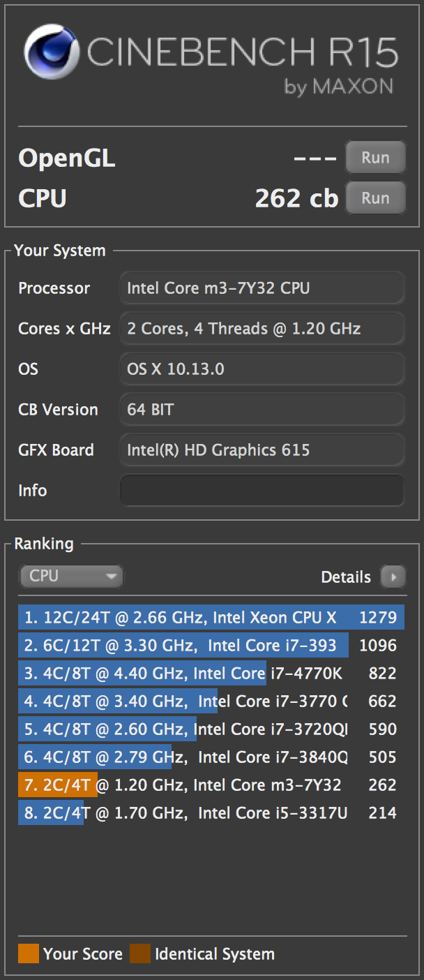Viewport: 424px width, 980px height.
Task: Select ranking row Intel Core i7-4770K
Action: tap(211, 673)
